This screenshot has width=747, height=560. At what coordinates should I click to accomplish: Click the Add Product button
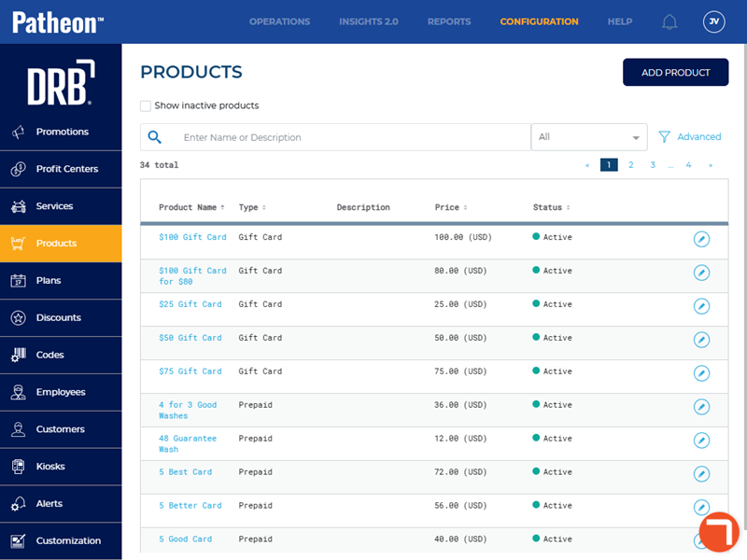pyautogui.click(x=675, y=73)
